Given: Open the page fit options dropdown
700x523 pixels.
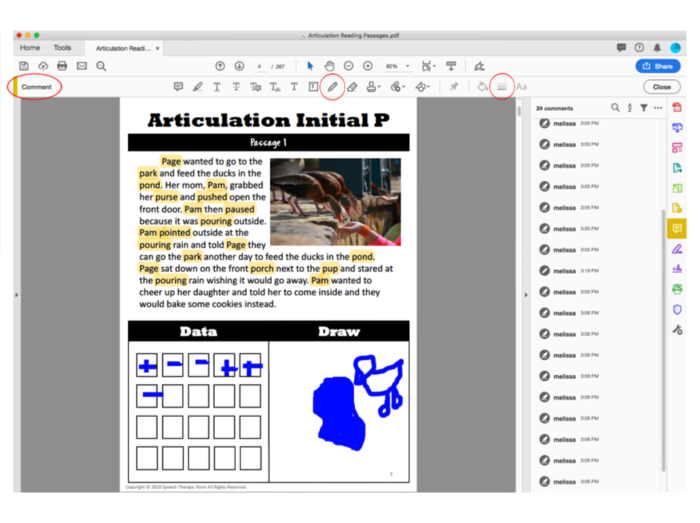Looking at the screenshot, I should tap(429, 66).
